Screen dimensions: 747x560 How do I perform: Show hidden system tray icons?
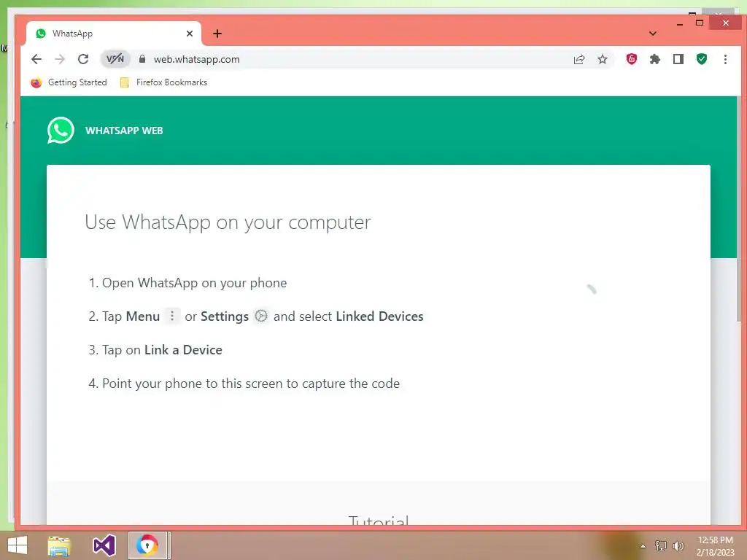643,545
